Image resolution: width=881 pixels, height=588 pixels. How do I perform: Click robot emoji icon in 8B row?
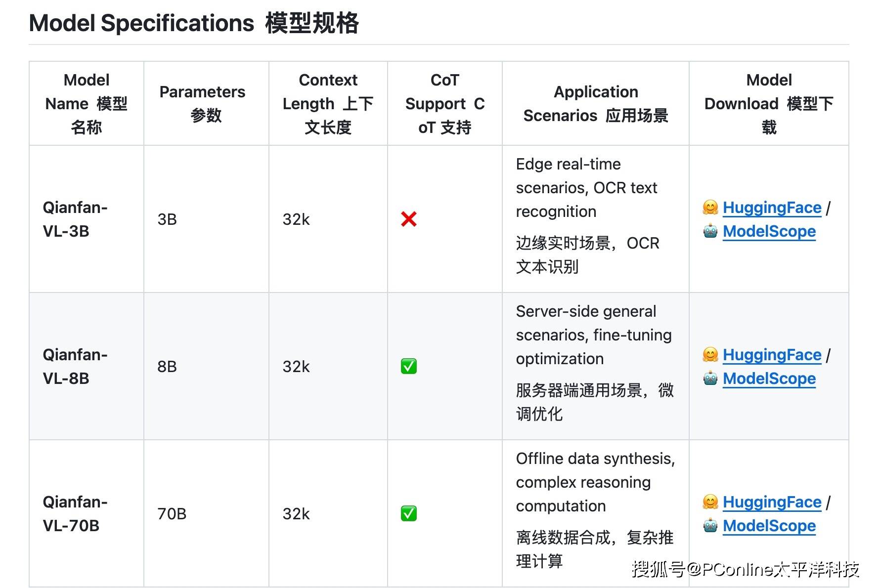pos(710,378)
